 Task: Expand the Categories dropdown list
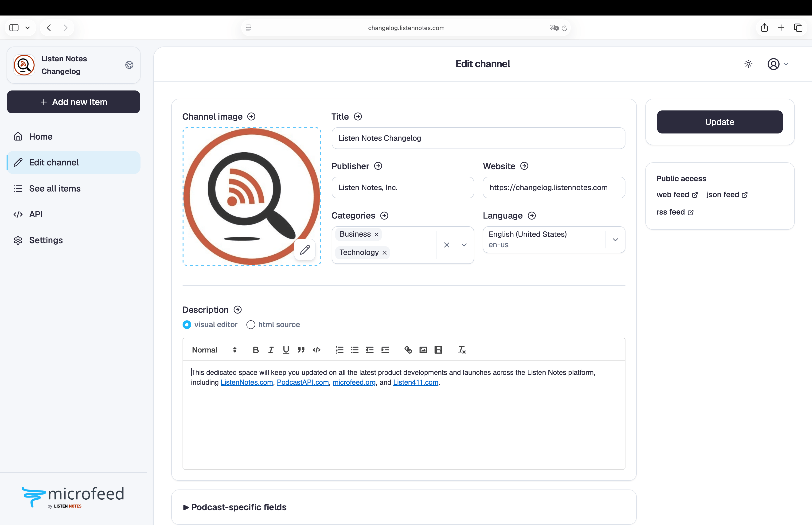point(464,245)
